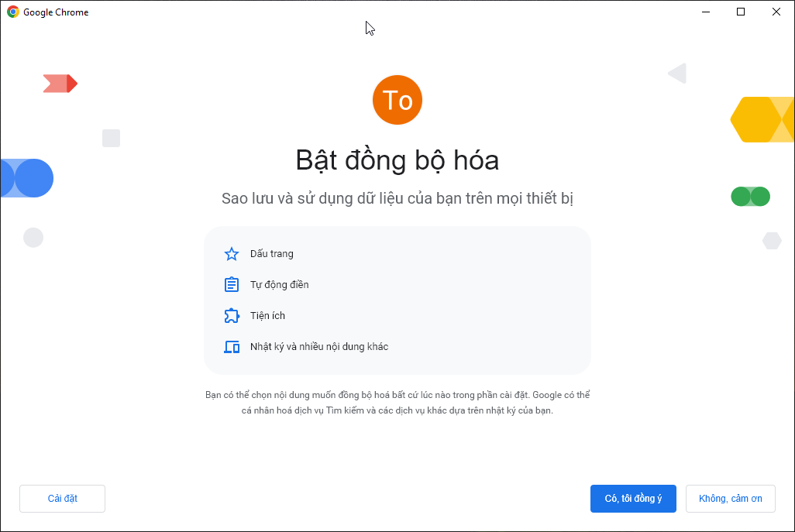Screen dimensions: 795x532
Task: Click the "Bật đồng bộ hóa" heading
Action: 397,160
